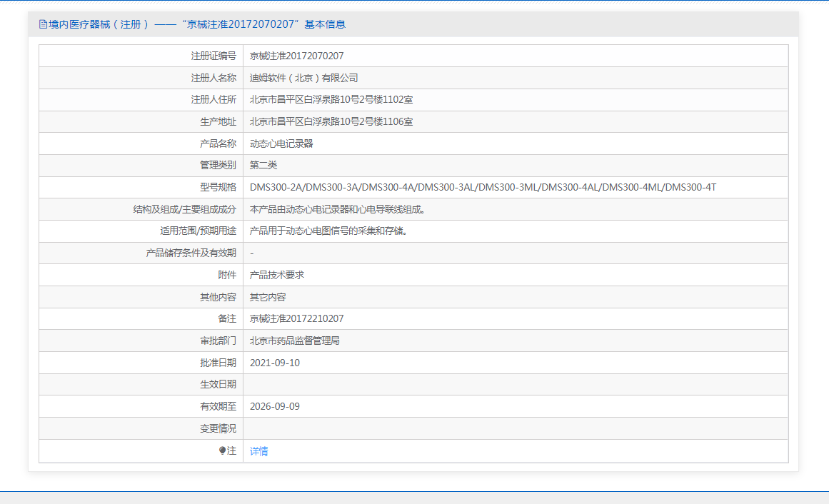Screen dimensions: 829x504
Task: Click approval department 北京市药品监督管理局
Action: [294, 341]
